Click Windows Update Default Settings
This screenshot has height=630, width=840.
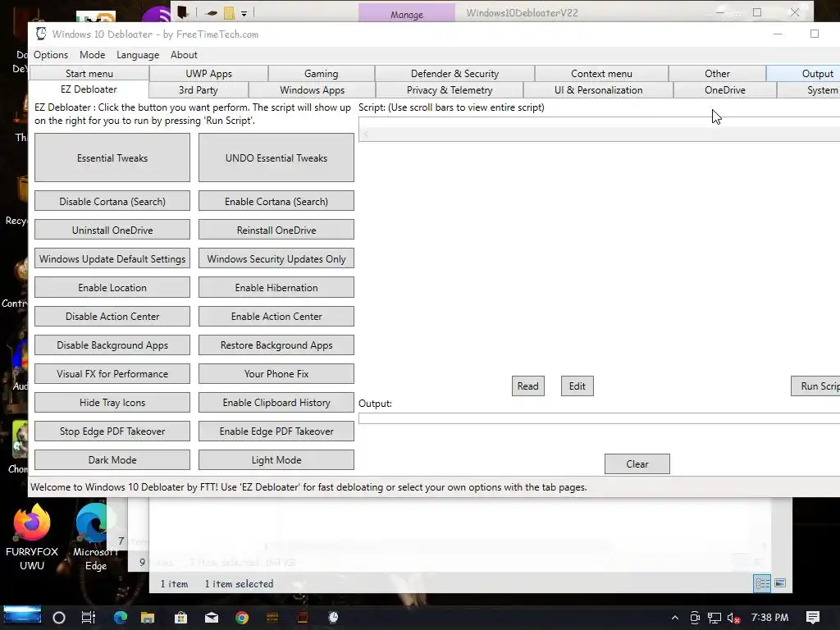point(112,258)
